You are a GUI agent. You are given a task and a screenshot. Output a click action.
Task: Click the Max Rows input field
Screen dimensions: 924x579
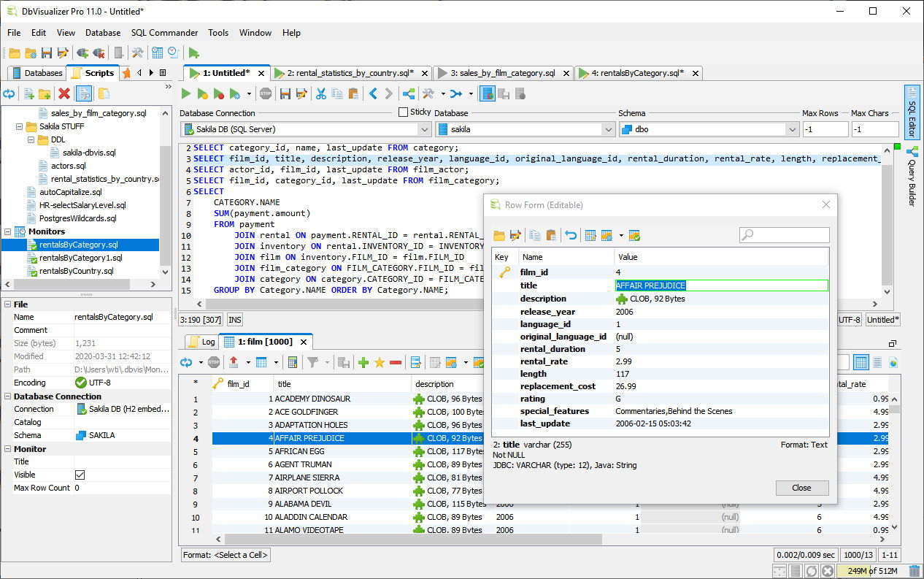pyautogui.click(x=825, y=129)
